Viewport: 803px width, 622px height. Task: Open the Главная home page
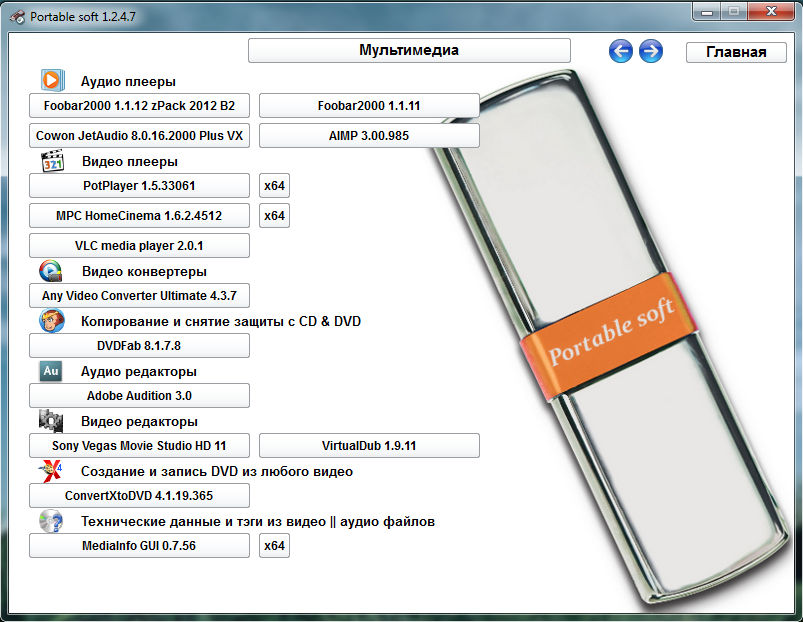click(x=736, y=52)
